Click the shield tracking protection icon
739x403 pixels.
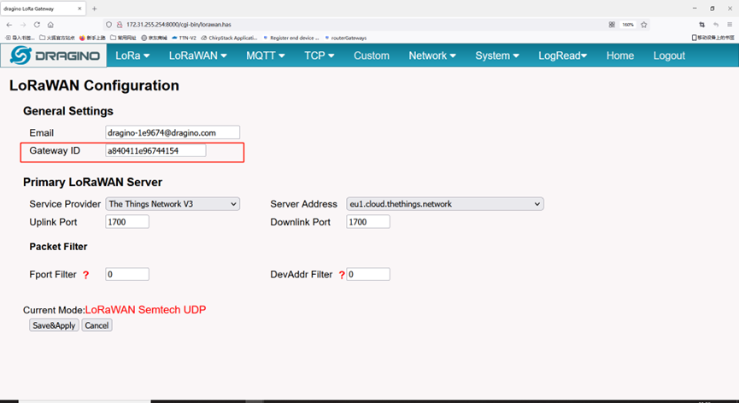click(109, 25)
